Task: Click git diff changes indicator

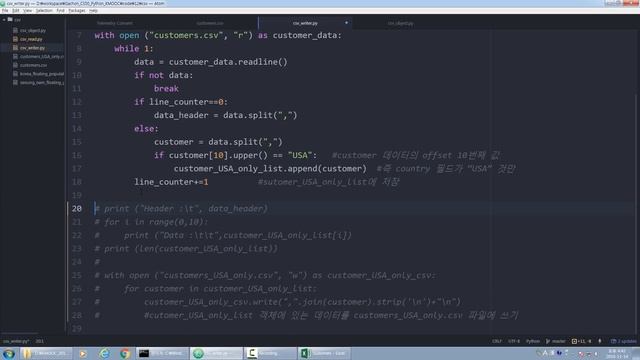Action: [x=581, y=341]
